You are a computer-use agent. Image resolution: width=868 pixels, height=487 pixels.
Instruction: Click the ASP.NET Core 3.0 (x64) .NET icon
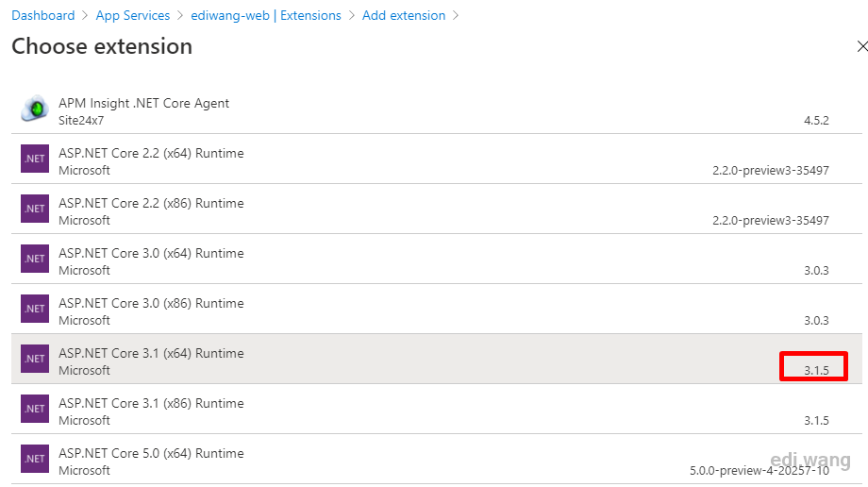pos(35,259)
